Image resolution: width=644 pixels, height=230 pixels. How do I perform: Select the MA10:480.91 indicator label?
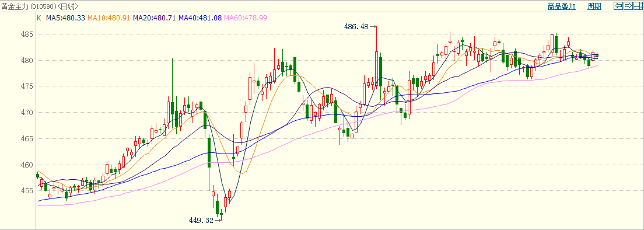pyautogui.click(x=109, y=18)
